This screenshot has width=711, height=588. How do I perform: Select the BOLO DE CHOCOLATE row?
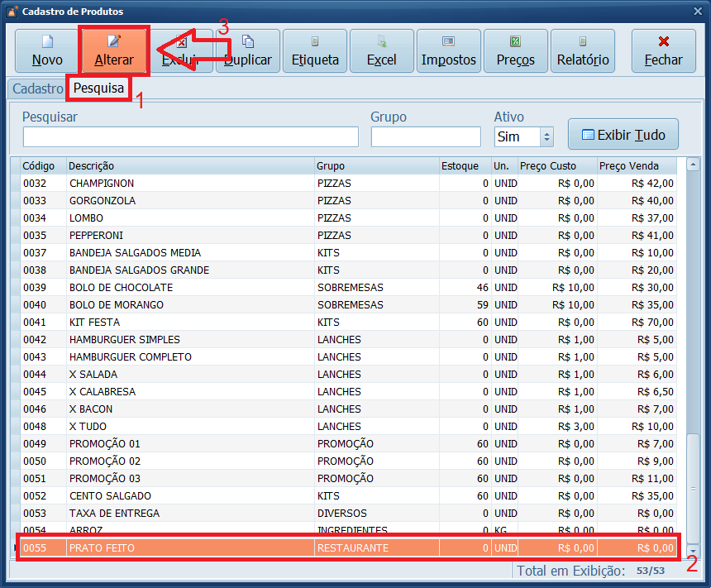(190, 288)
